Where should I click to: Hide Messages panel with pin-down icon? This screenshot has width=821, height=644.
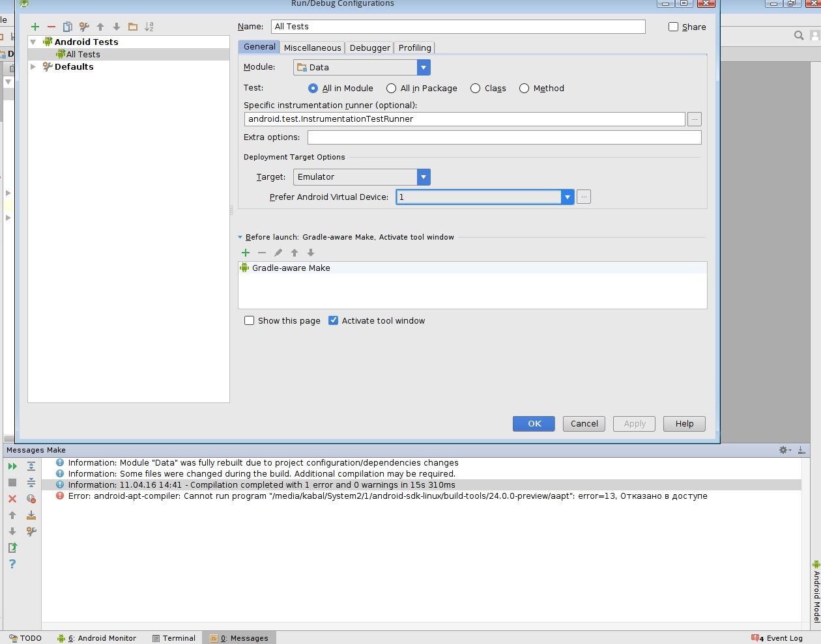coord(801,450)
